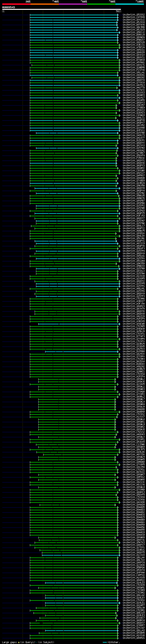Click the red 20% identity legend bar
Image resolution: width=146 pixels, height=644 pixels.
click(16, 4)
